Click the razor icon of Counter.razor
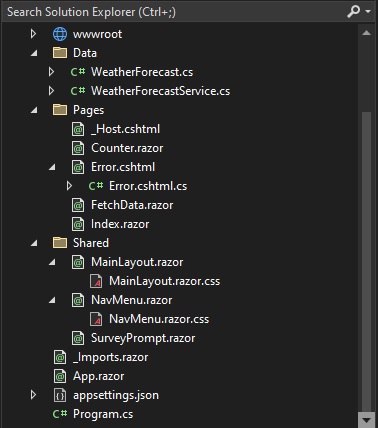This screenshot has width=378, height=428. 78,148
